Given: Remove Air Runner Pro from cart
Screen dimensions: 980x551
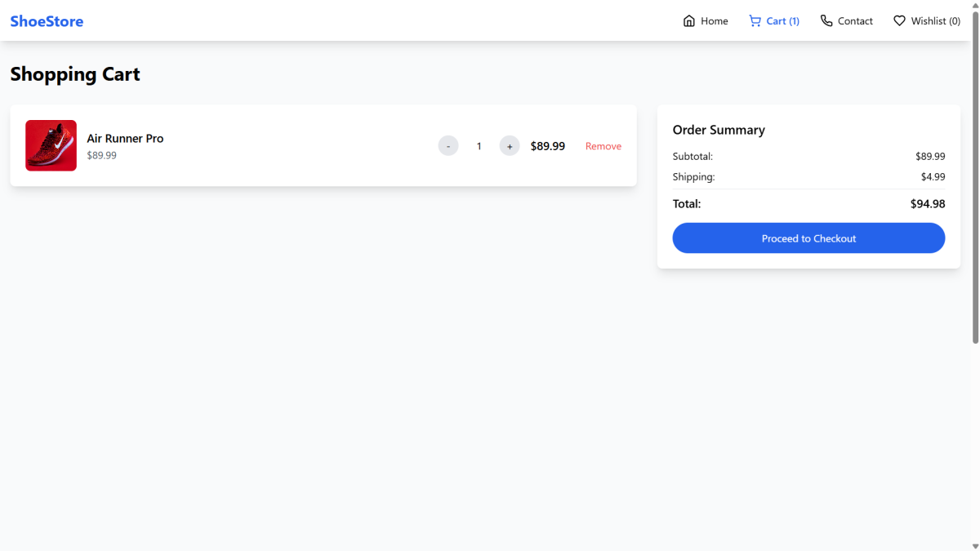Looking at the screenshot, I should 603,146.
